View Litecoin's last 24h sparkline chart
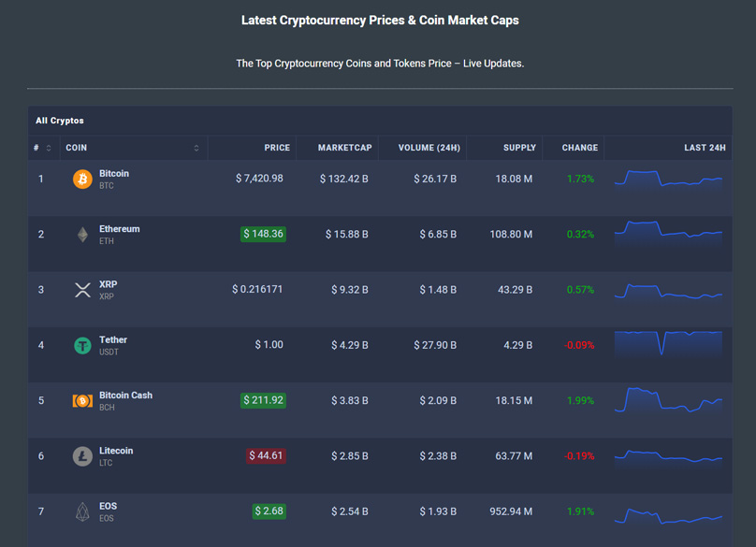The width and height of the screenshot is (756, 547). click(668, 456)
